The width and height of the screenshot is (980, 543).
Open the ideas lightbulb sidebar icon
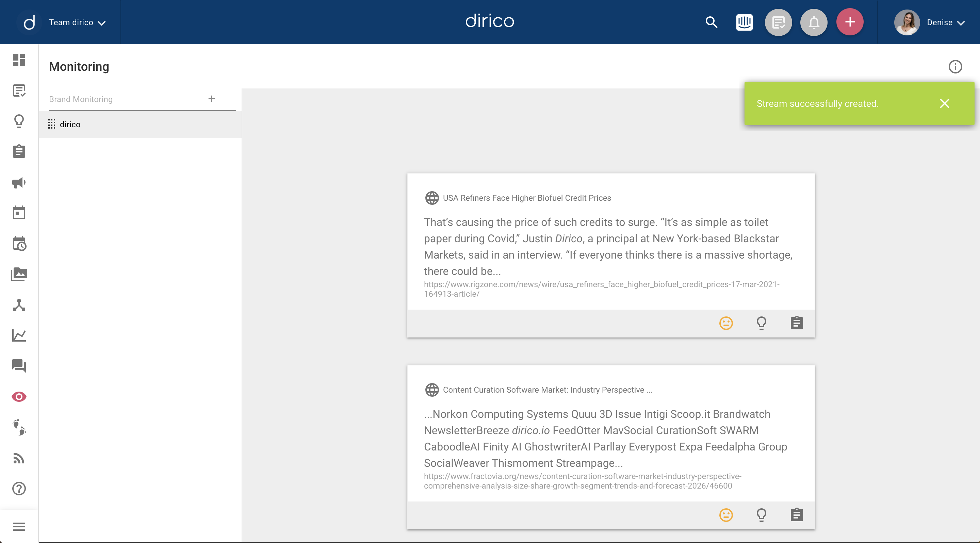[x=19, y=121]
